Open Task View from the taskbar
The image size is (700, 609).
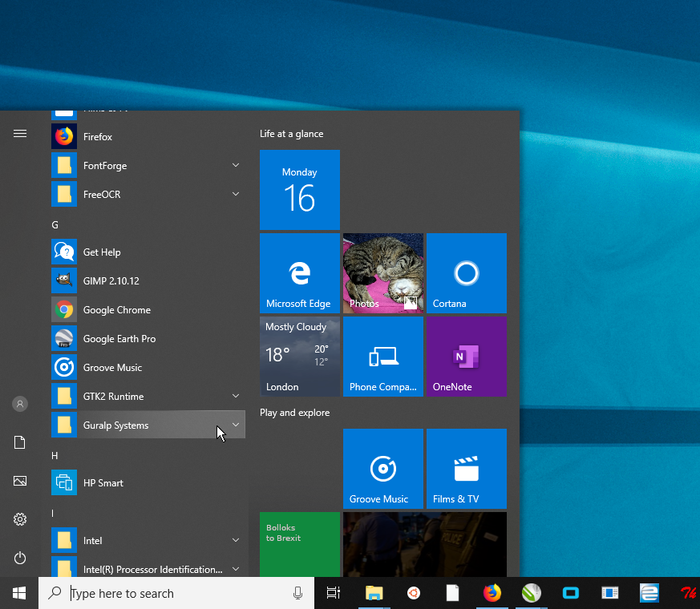point(333,593)
